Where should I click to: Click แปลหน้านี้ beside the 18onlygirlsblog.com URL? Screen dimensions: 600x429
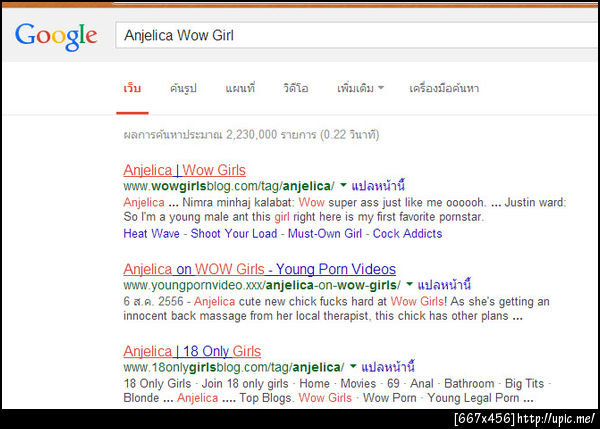coord(388,367)
